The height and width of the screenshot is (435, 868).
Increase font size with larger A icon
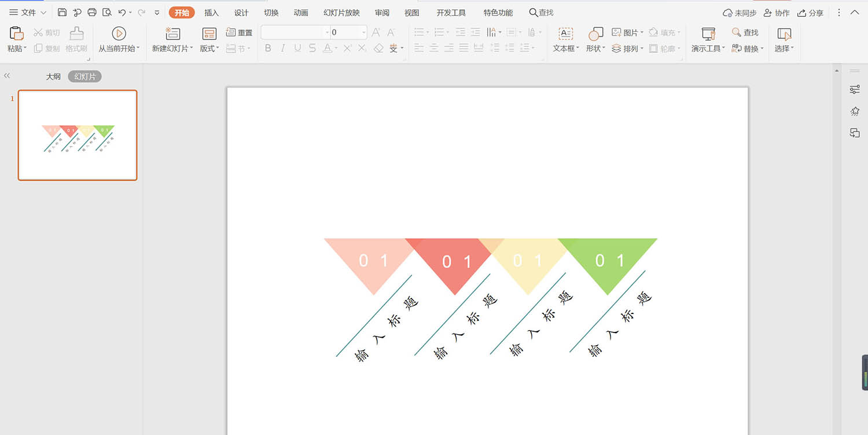376,32
